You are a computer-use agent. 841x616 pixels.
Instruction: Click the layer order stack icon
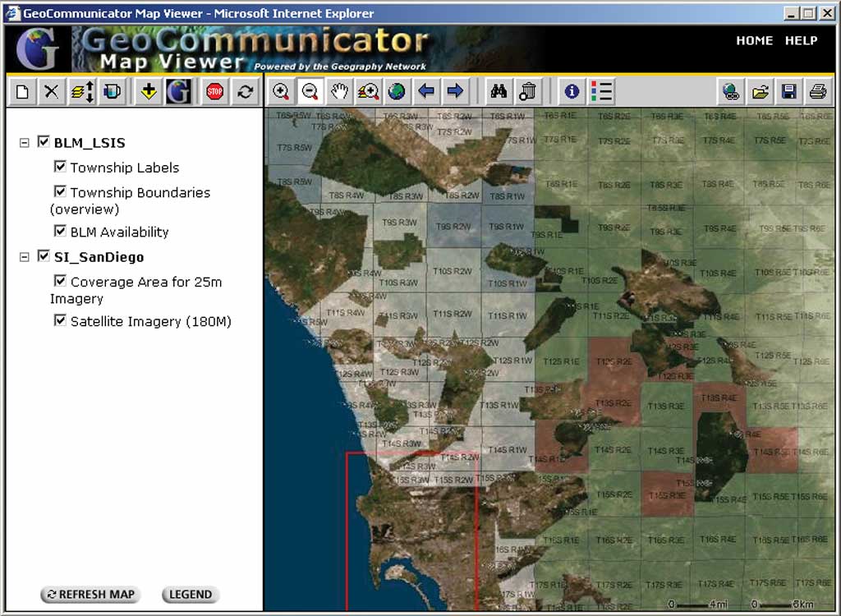click(x=82, y=92)
